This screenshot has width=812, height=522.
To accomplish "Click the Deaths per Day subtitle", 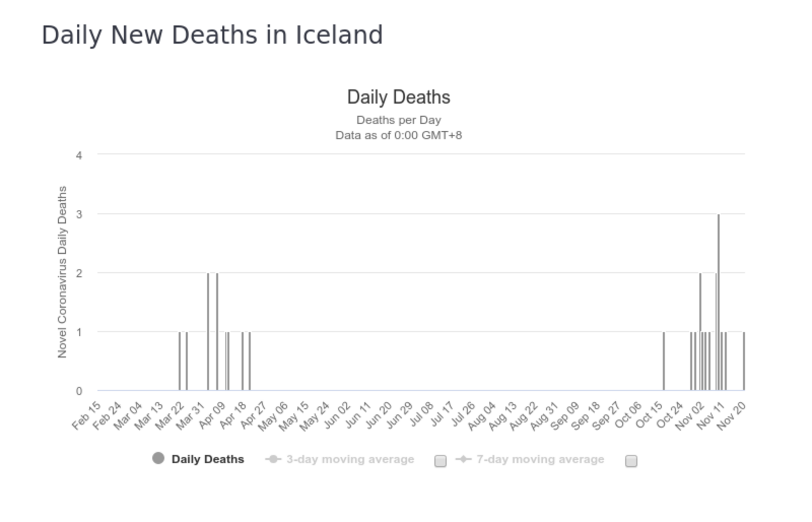I will coord(399,120).
